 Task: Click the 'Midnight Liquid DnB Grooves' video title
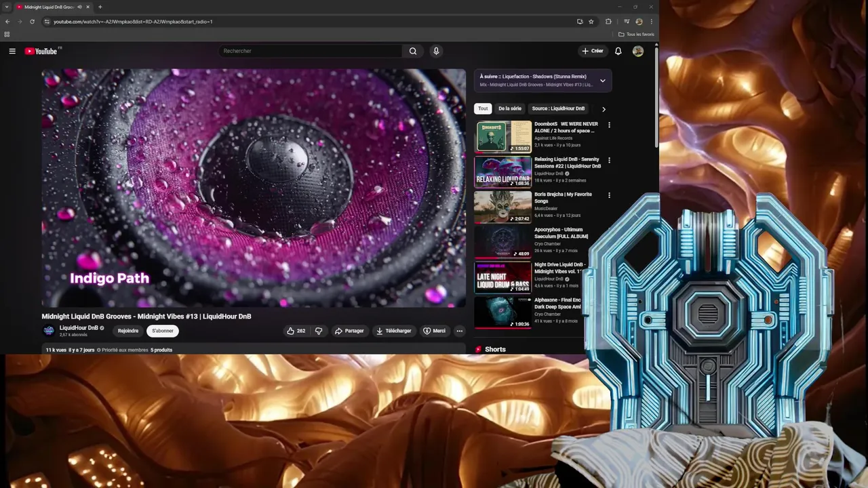click(x=146, y=317)
